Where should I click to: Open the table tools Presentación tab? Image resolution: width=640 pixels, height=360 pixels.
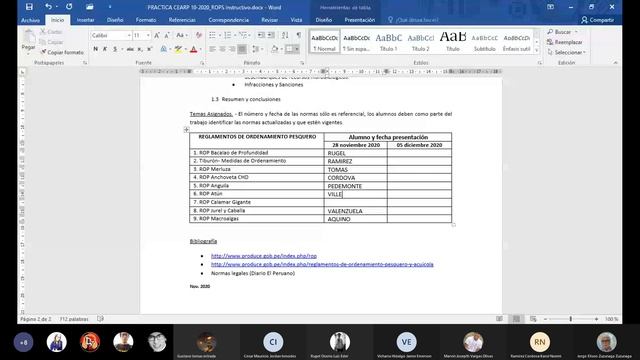pos(360,20)
